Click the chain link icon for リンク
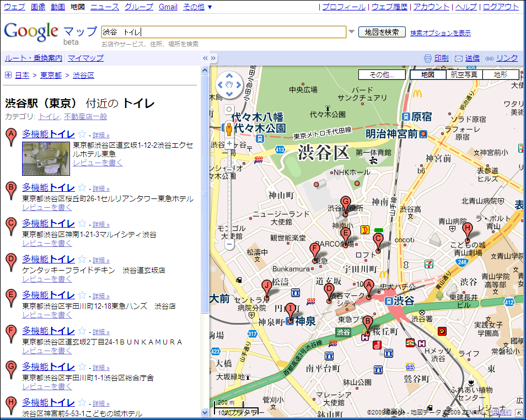Image resolution: width=526 pixels, height=420 pixels. coord(490,59)
